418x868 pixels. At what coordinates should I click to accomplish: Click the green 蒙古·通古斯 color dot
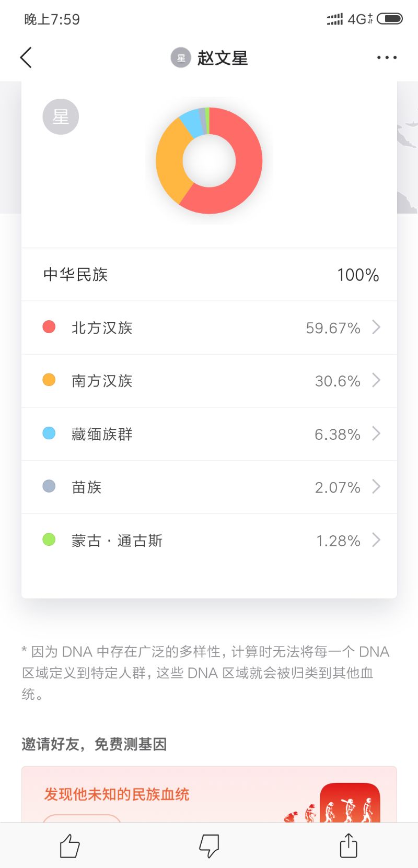49,539
